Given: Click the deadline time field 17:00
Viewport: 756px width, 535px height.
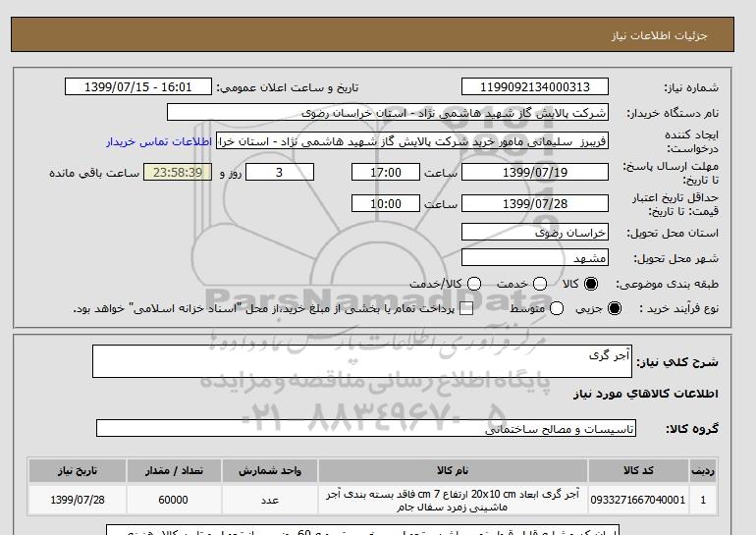Looking at the screenshot, I should coord(386,172).
